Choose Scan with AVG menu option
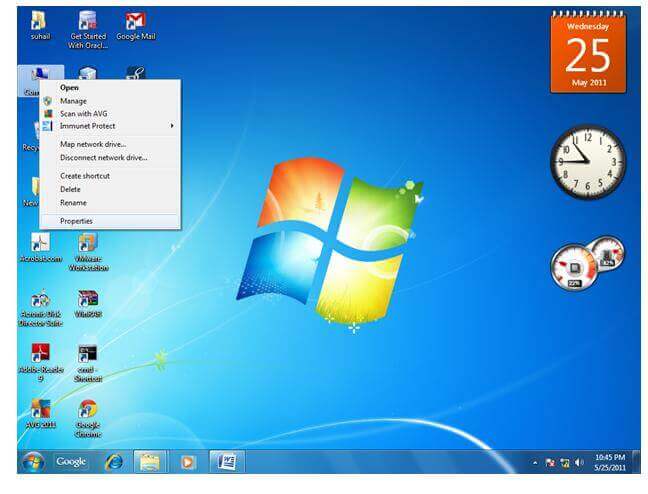The height and width of the screenshot is (494, 648). 83,113
